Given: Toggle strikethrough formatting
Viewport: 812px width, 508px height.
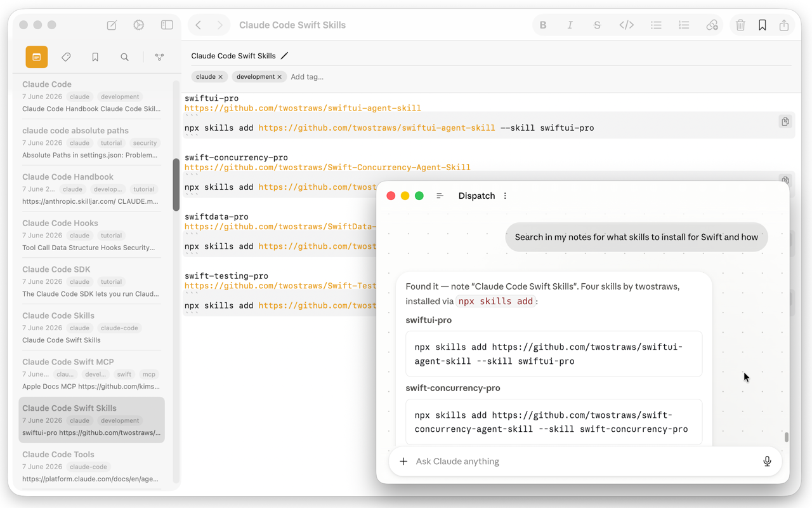Looking at the screenshot, I should pyautogui.click(x=597, y=25).
